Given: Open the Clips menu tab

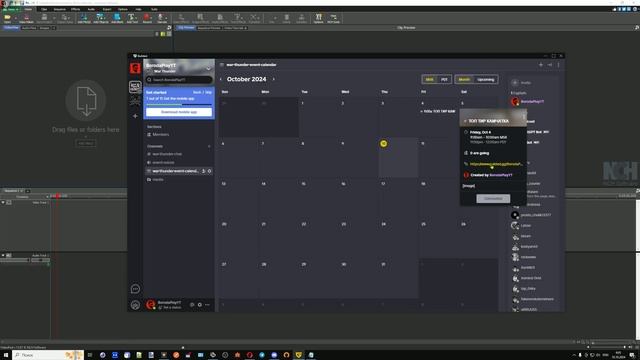Looking at the screenshot, I should click(x=44, y=9).
